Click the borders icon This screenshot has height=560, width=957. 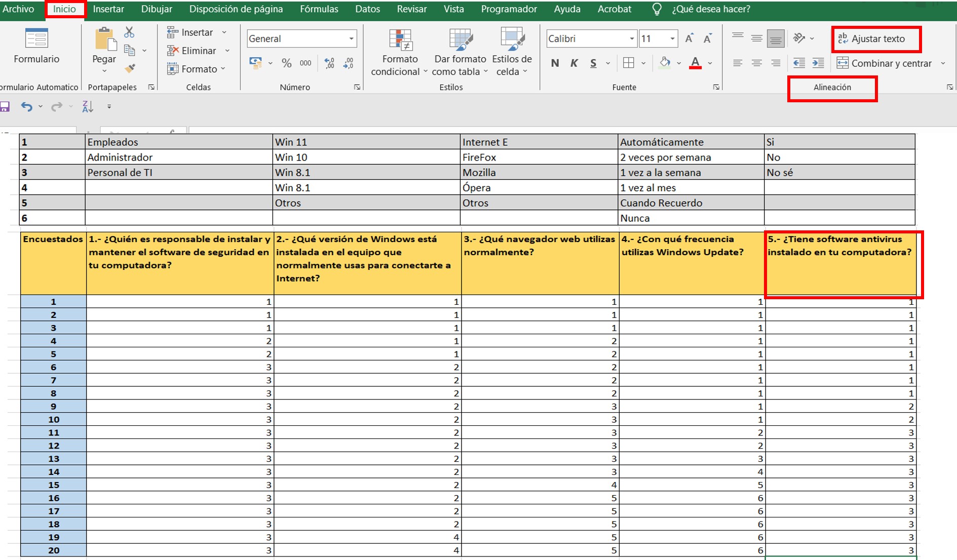[629, 63]
